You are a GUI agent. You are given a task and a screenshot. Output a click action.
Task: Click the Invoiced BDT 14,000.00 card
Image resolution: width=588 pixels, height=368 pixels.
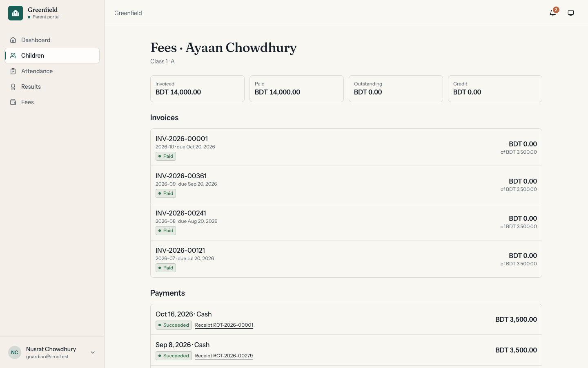(197, 89)
